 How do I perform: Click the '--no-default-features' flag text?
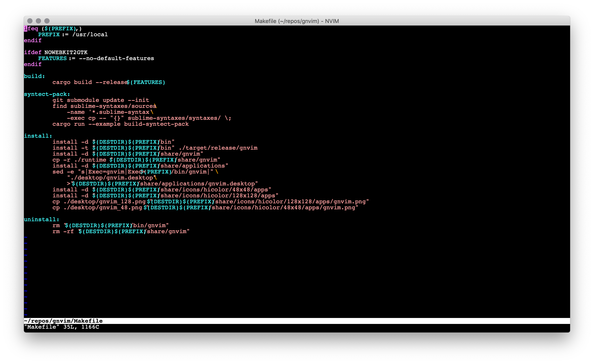116,58
